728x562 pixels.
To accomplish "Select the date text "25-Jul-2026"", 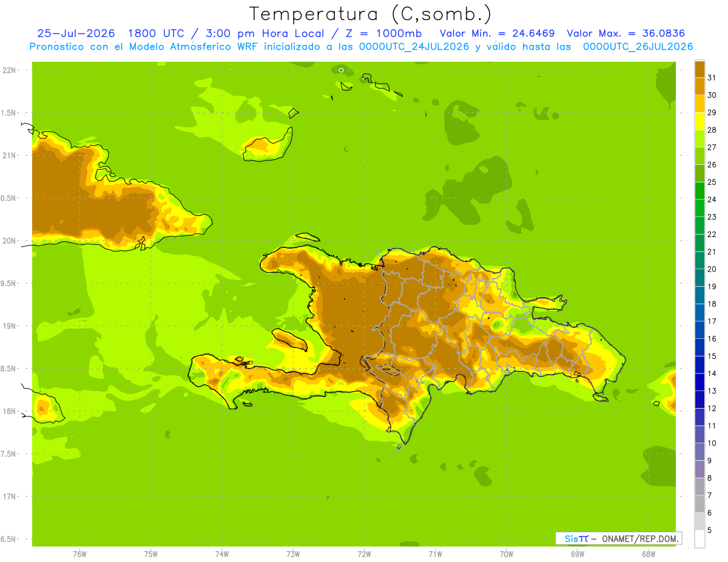I will tap(76, 33).
